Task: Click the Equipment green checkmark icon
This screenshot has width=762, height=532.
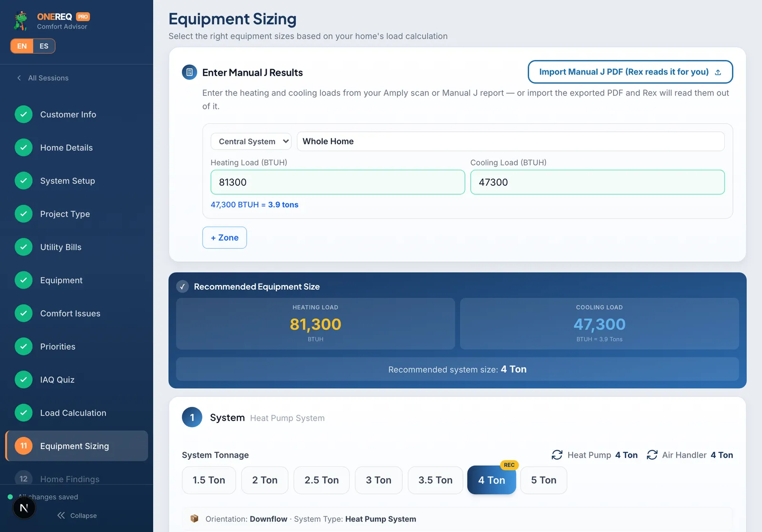Action: 24,280
